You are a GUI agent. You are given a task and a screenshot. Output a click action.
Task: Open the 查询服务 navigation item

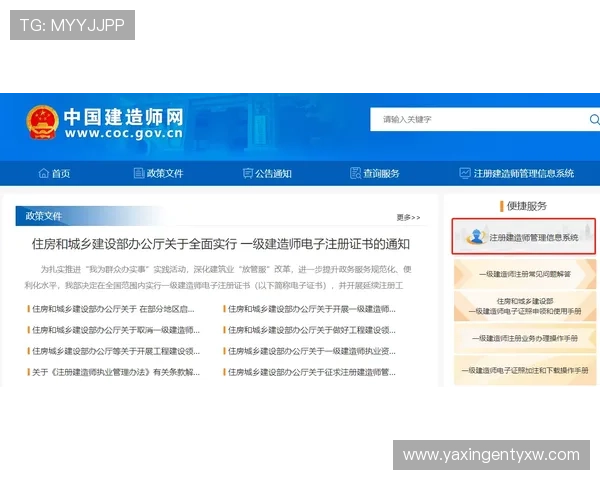click(375, 173)
